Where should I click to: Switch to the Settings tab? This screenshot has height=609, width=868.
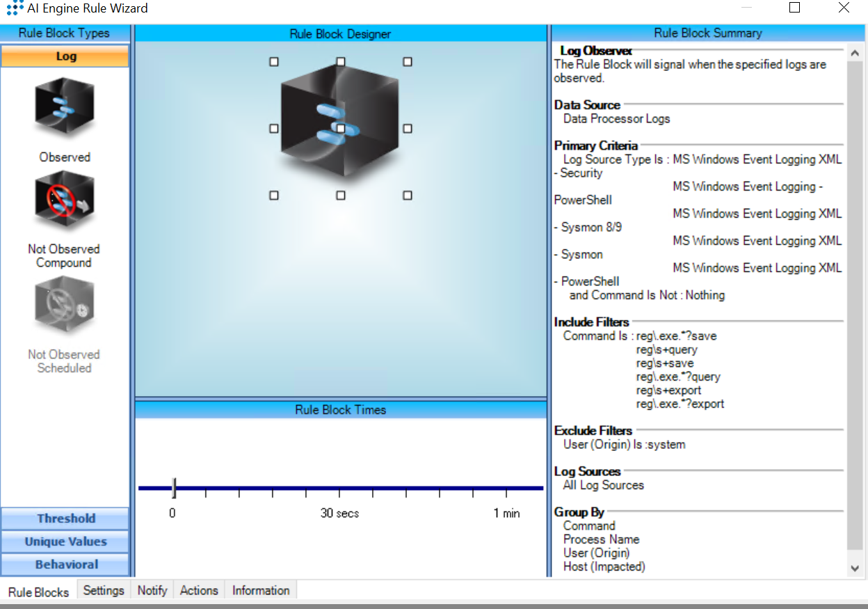coord(104,590)
